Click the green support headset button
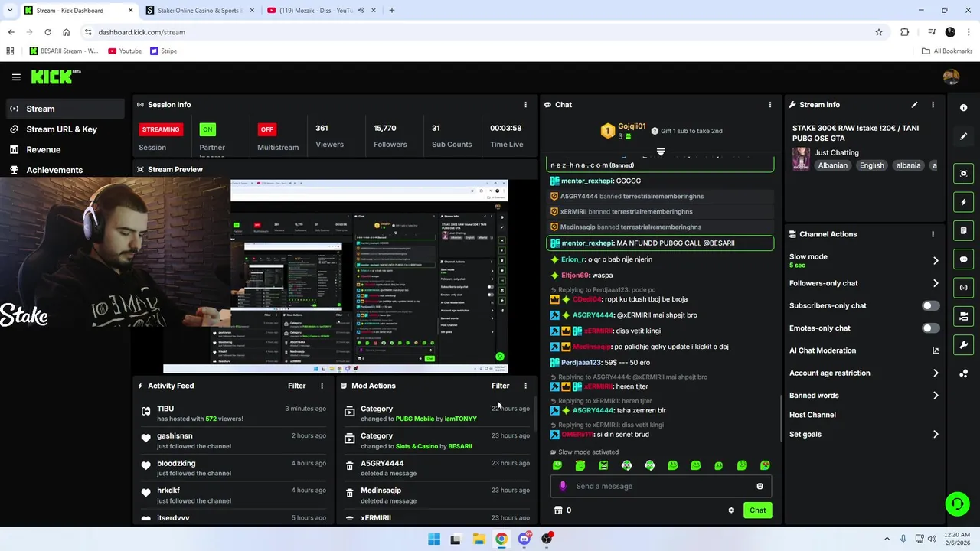980x551 pixels. 957,504
